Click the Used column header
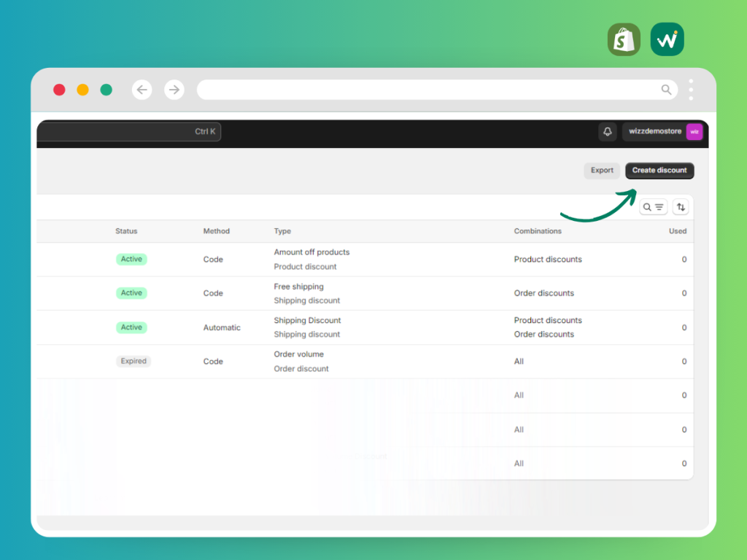Image resolution: width=747 pixels, height=560 pixels. [678, 231]
